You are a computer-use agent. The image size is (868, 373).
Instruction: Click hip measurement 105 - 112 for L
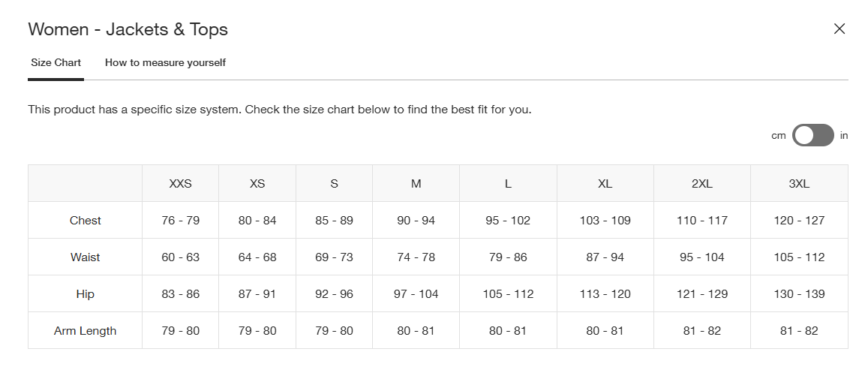click(x=508, y=294)
